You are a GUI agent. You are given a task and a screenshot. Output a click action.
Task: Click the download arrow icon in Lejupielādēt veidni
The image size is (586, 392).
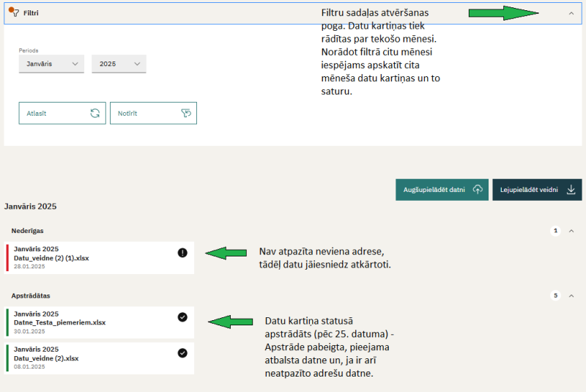coord(571,190)
